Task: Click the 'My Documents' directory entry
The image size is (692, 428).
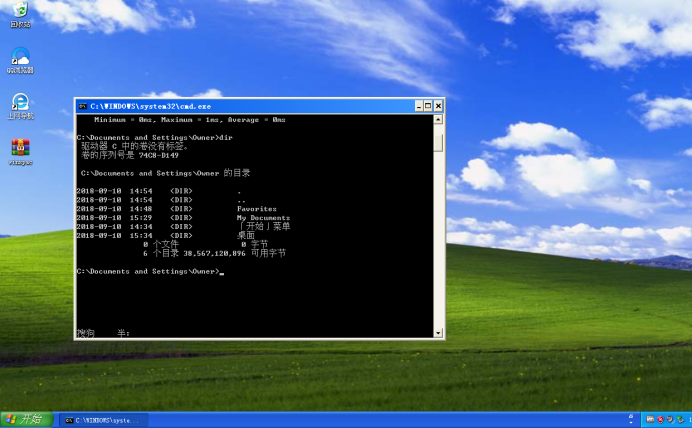Action: click(x=263, y=218)
